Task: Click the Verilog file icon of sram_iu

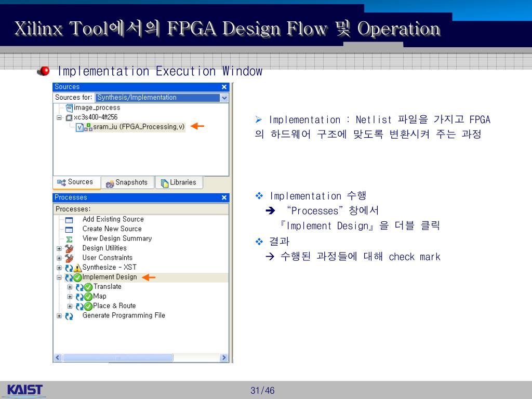Action: [79, 127]
